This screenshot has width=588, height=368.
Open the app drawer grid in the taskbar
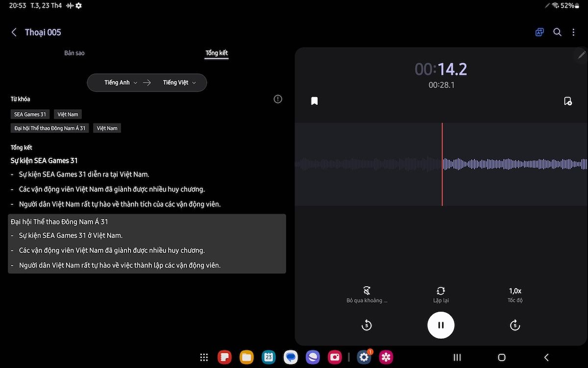pos(204,357)
